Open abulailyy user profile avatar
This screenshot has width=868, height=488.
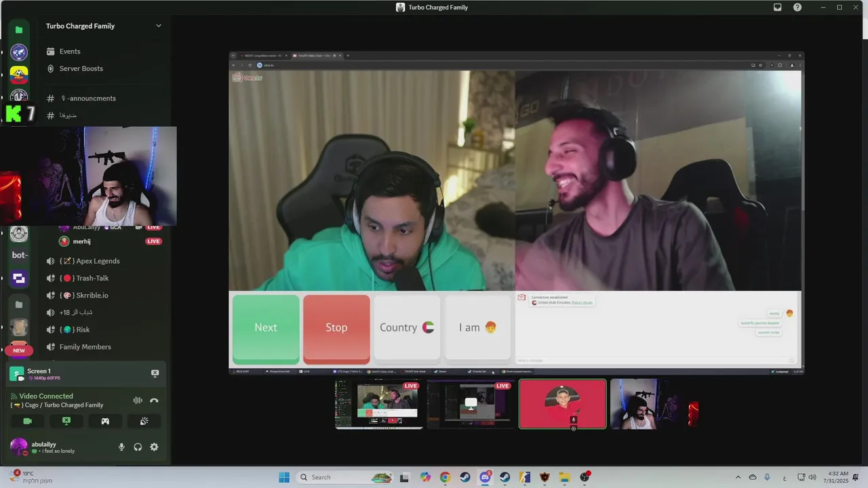[x=19, y=447]
